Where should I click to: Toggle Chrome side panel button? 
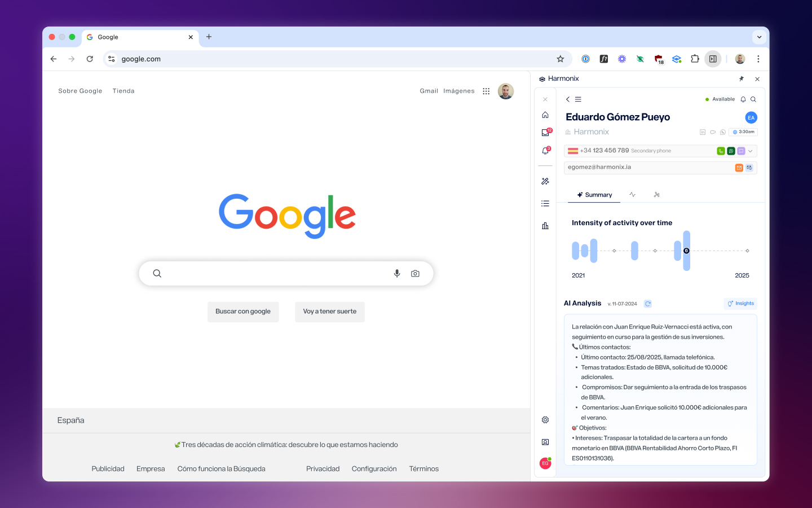click(x=713, y=59)
